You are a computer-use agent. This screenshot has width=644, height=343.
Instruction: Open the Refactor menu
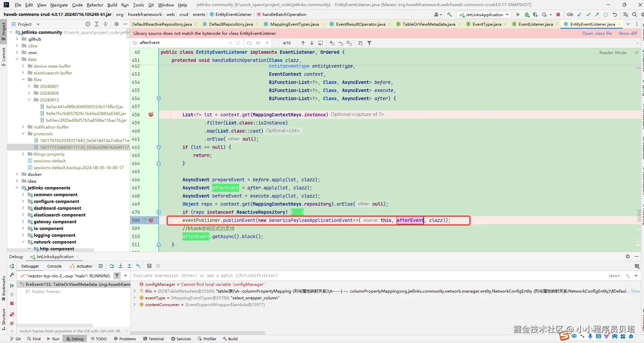[x=95, y=5]
